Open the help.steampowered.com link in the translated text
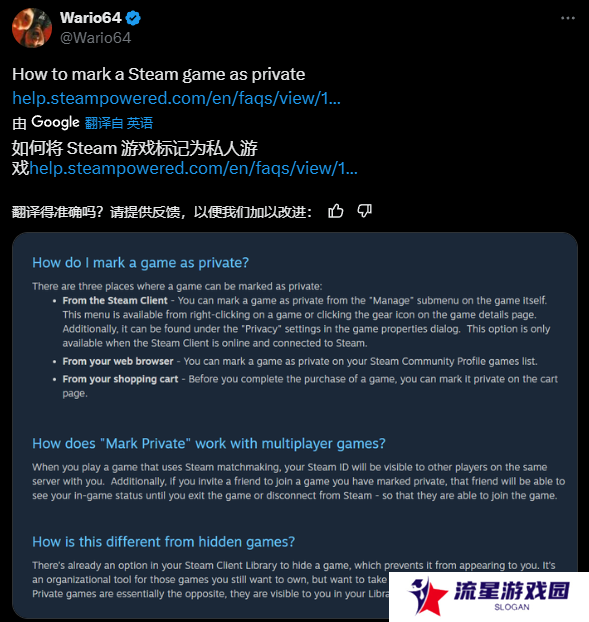 [x=194, y=168]
